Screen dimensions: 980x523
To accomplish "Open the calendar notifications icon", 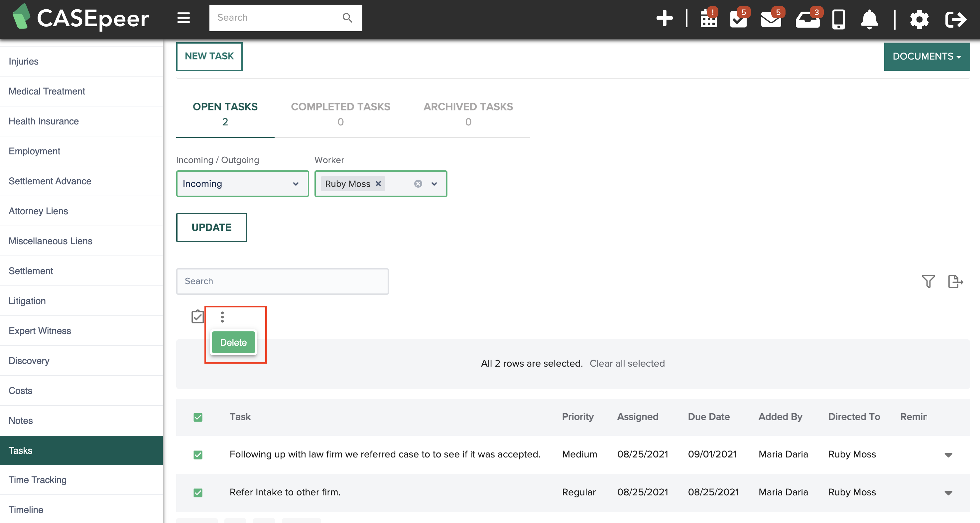I will point(708,19).
